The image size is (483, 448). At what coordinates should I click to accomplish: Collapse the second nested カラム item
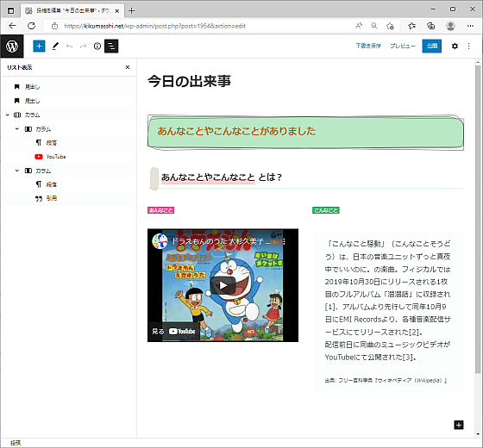click(17, 171)
